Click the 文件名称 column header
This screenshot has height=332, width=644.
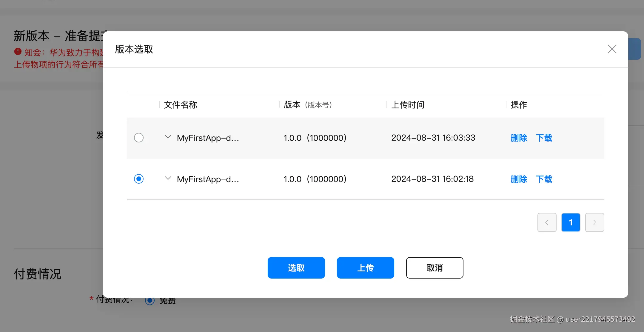coord(181,105)
